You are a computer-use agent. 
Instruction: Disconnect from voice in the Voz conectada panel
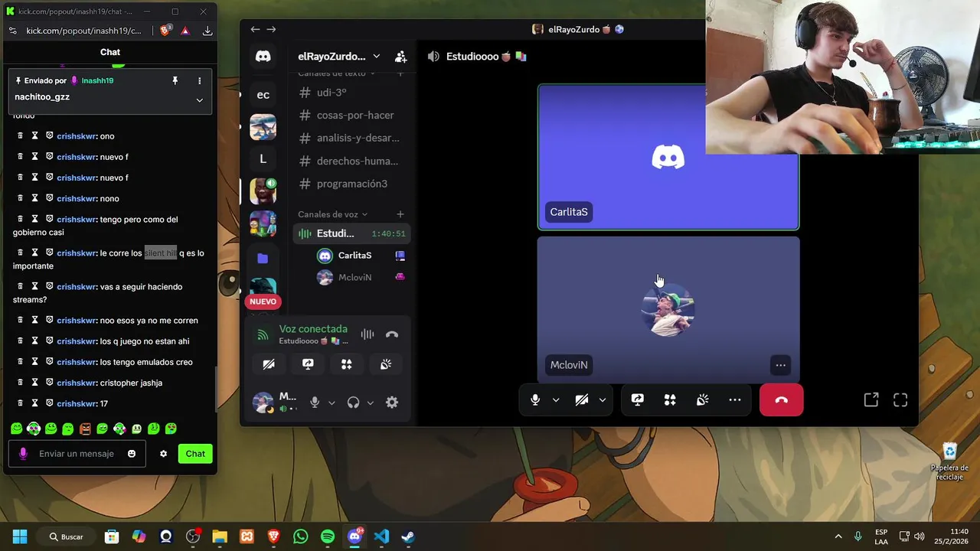(392, 334)
